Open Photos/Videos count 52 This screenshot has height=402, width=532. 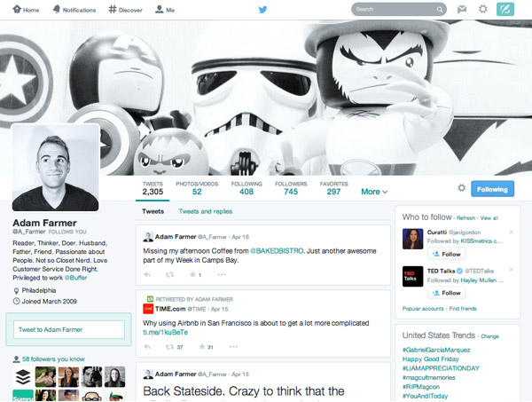(197, 188)
